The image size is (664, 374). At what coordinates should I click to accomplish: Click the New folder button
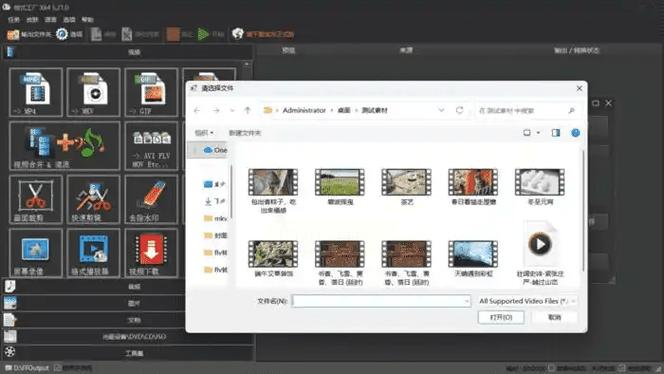(245, 133)
